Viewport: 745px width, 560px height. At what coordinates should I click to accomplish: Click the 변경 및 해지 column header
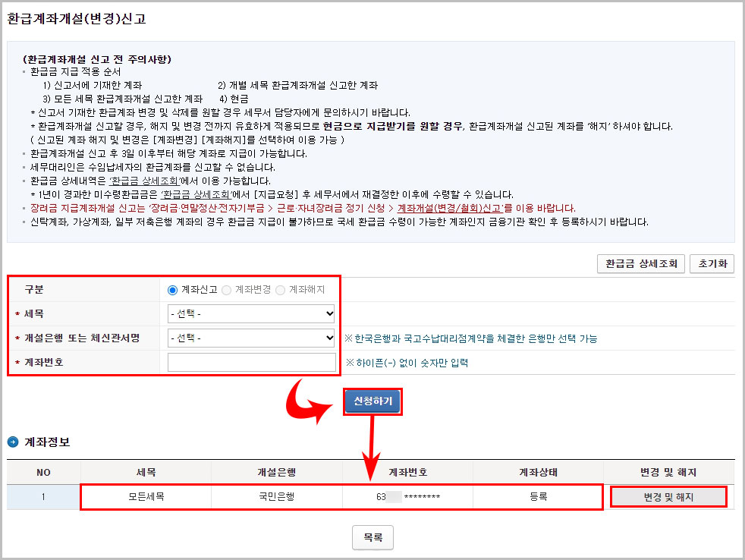tap(668, 472)
